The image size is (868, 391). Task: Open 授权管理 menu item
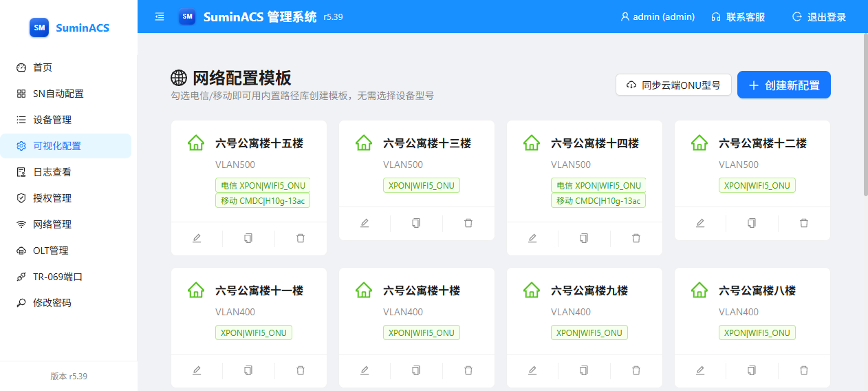click(65, 198)
